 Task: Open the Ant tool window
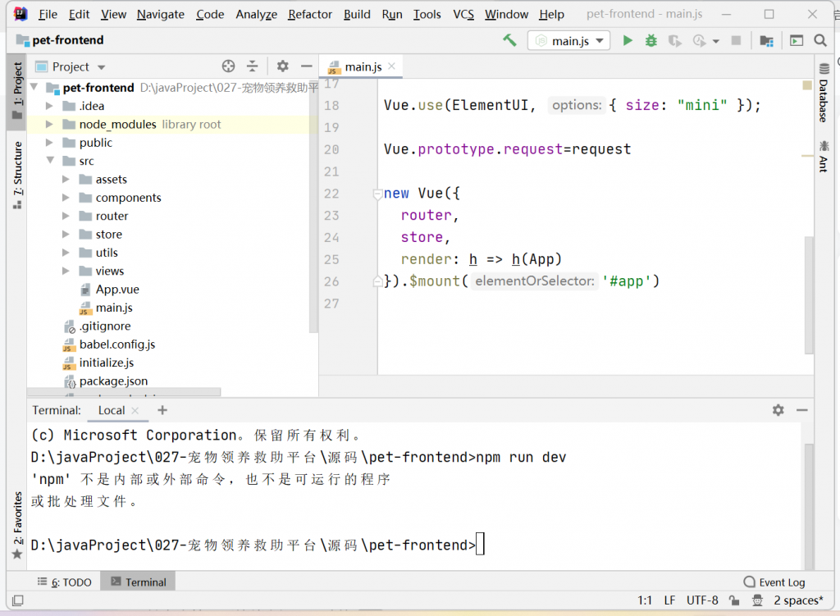[824, 156]
